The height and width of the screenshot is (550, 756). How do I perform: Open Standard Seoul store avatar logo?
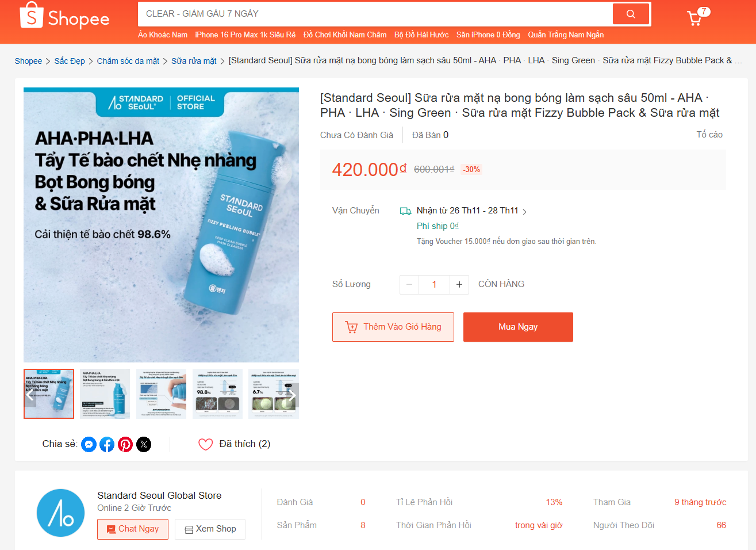point(60,513)
